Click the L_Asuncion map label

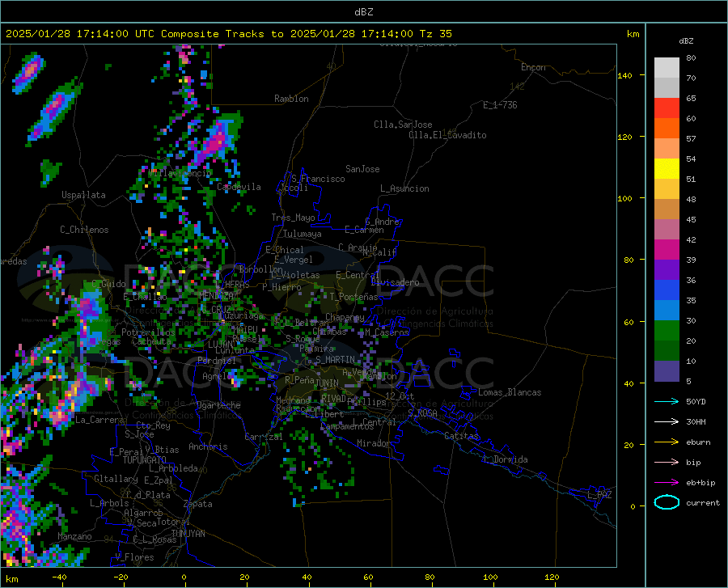404,188
